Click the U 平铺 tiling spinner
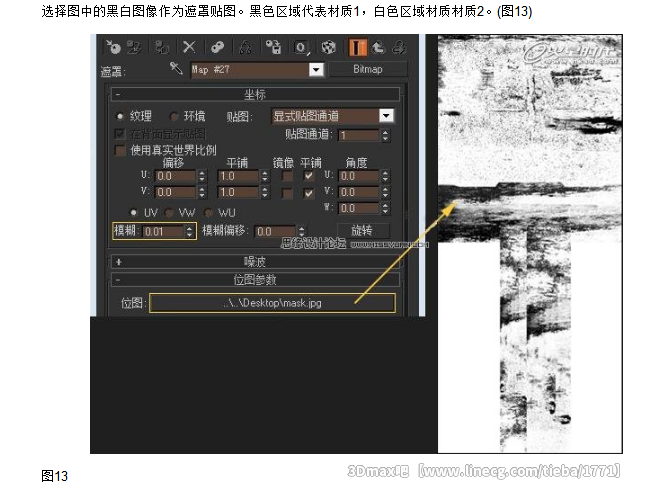The height and width of the screenshot is (490, 660). 264,176
